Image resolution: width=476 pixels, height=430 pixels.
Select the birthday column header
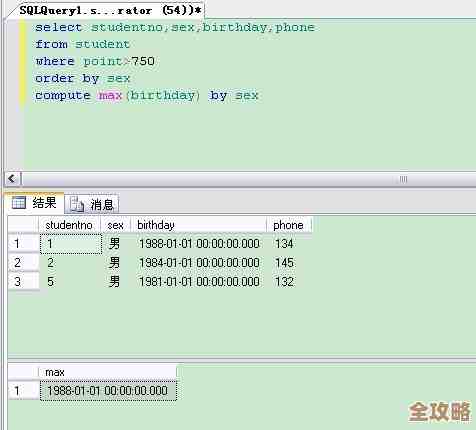point(199,225)
